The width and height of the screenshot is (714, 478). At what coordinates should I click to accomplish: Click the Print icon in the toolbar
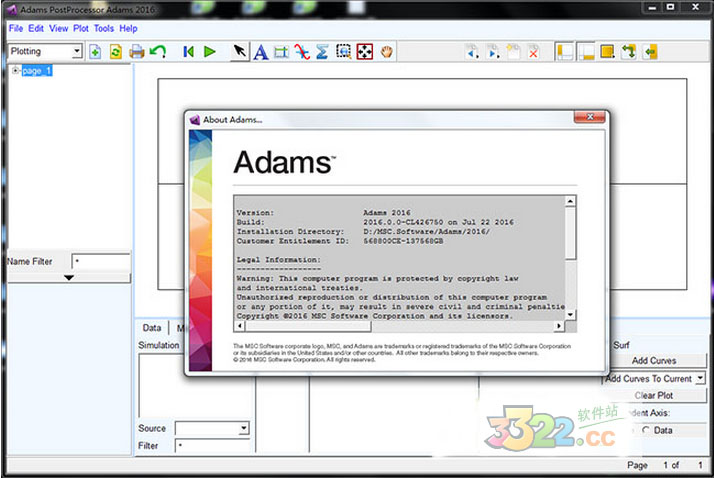[x=137, y=52]
